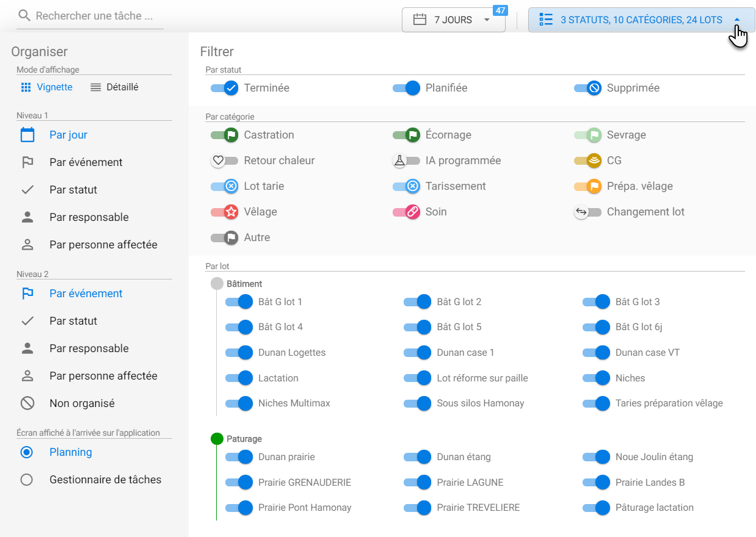Collapse the filters panel with the up arrow

point(737,20)
